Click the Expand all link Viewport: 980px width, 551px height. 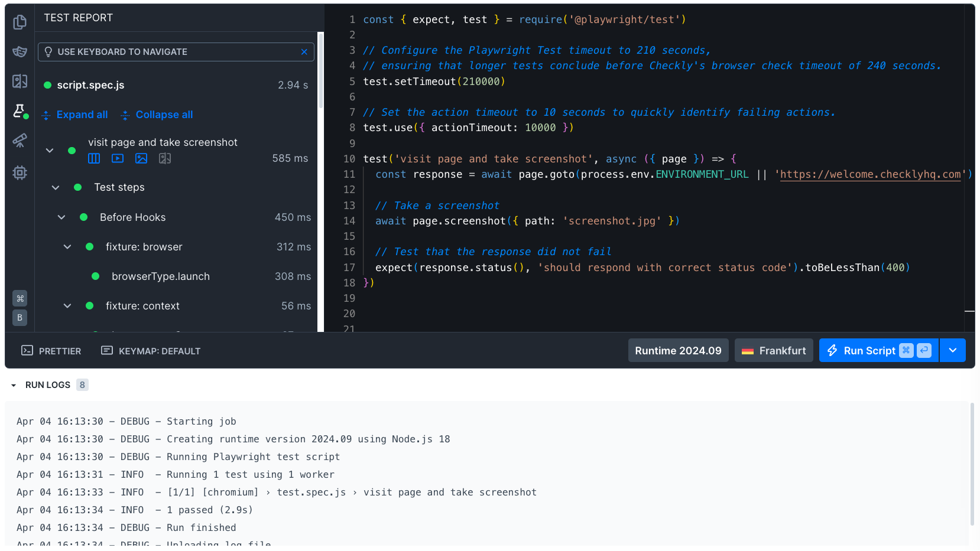click(82, 115)
